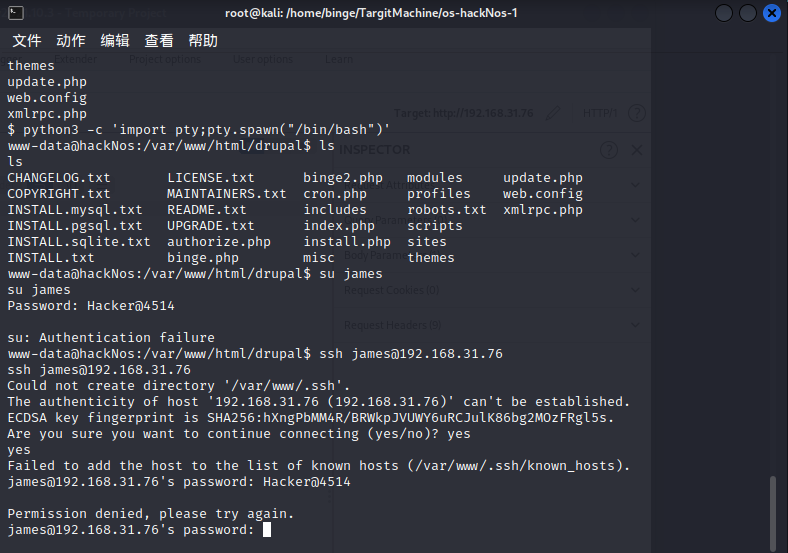Open the 帮助 menu
Viewport: 788px width, 553px height.
[x=203, y=41]
